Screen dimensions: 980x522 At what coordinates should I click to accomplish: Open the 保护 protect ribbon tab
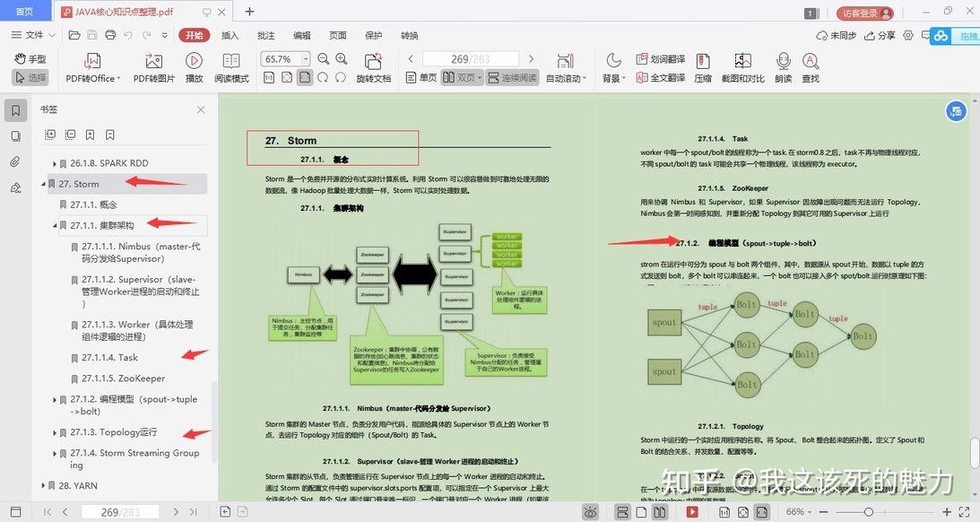[x=374, y=35]
